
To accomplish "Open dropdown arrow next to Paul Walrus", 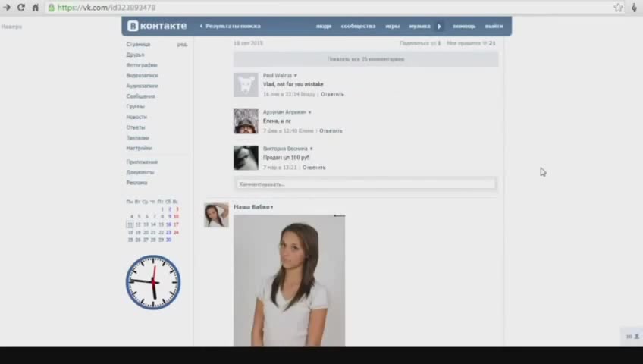I will (x=296, y=76).
